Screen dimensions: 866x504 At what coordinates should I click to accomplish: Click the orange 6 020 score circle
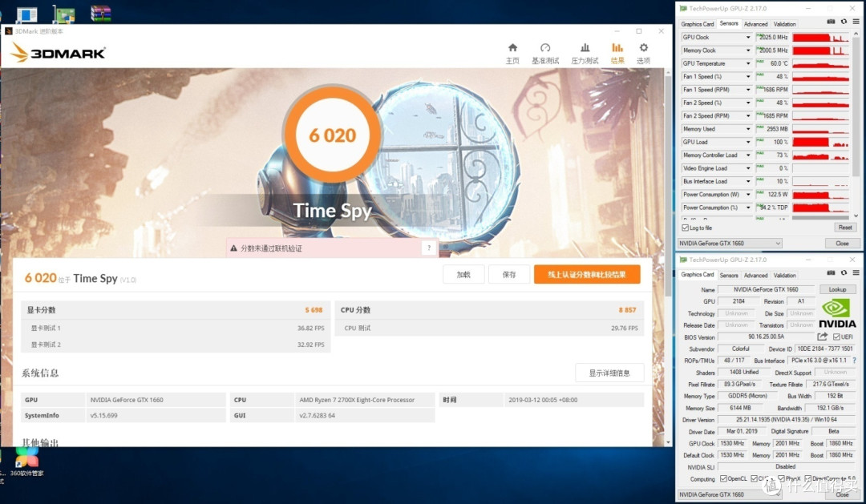tap(332, 134)
